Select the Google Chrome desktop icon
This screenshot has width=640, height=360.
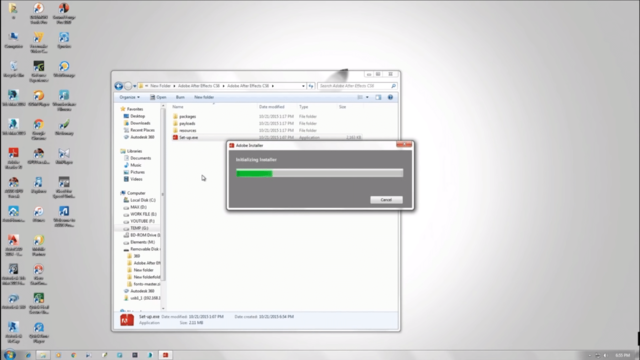pos(39,130)
